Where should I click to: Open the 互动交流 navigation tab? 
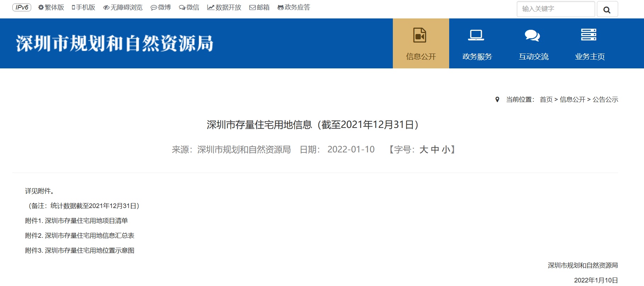click(x=533, y=43)
